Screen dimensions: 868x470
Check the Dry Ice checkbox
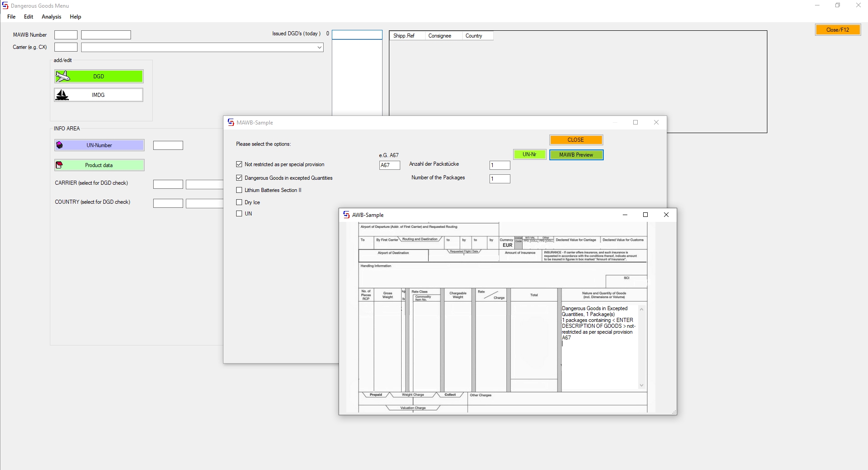click(x=239, y=202)
